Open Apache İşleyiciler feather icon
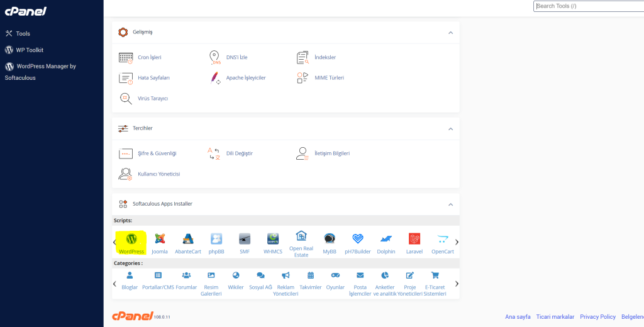Screen dimensions: 644x327 pyautogui.click(x=215, y=77)
